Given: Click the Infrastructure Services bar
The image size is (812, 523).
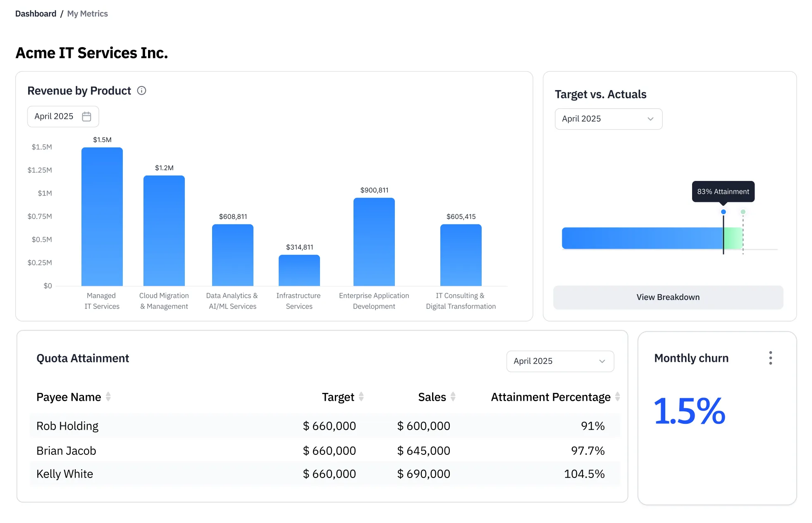Looking at the screenshot, I should 299,270.
